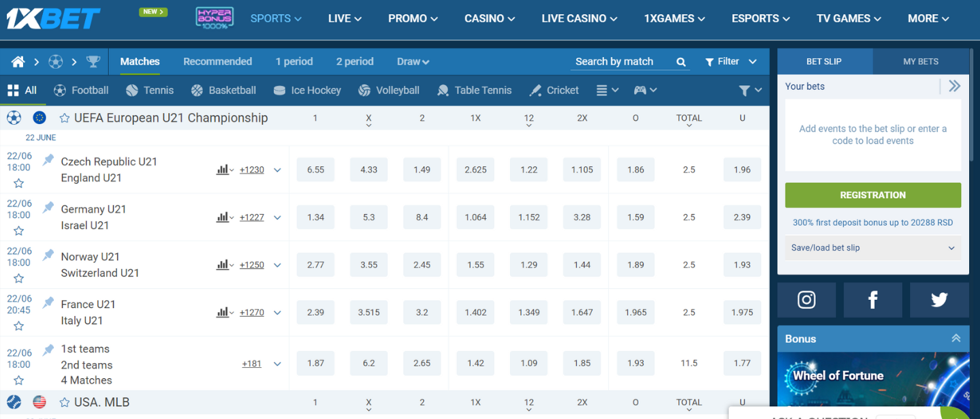The image size is (980, 419).
Task: Switch to the 1 period tab
Action: [x=294, y=62]
